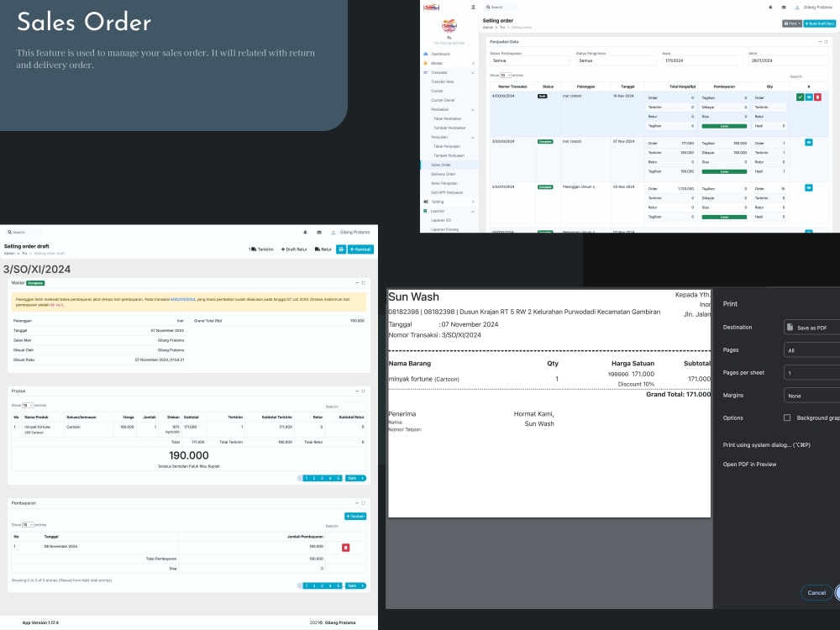This screenshot has width=840, height=630.
Task: Open mail icon in Selling order panel
Action: (784, 8)
